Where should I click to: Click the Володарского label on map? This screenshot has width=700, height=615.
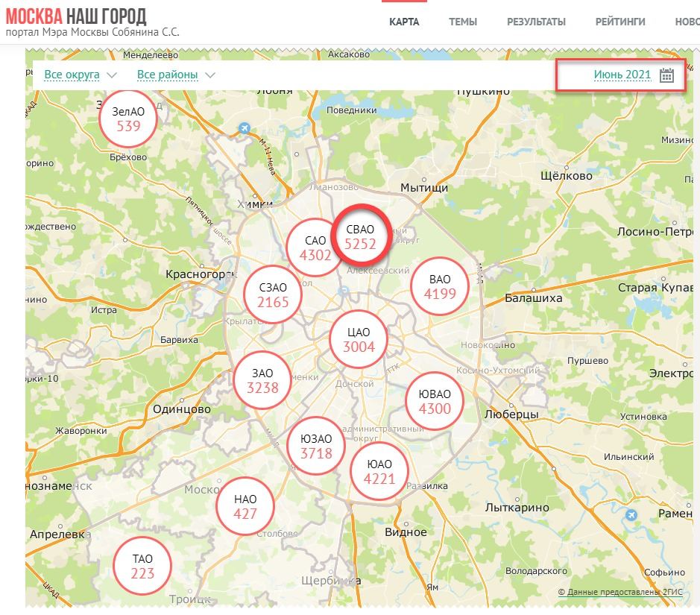tap(536, 571)
